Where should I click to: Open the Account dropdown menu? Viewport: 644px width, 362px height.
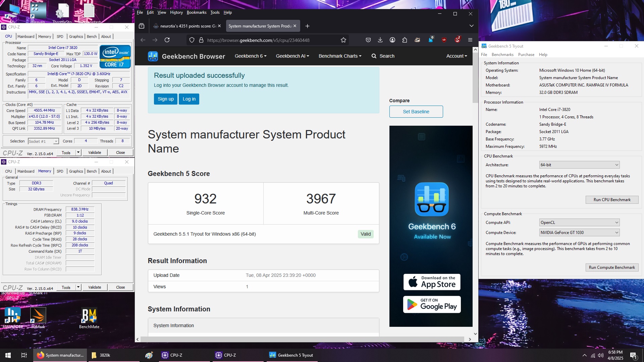457,56
